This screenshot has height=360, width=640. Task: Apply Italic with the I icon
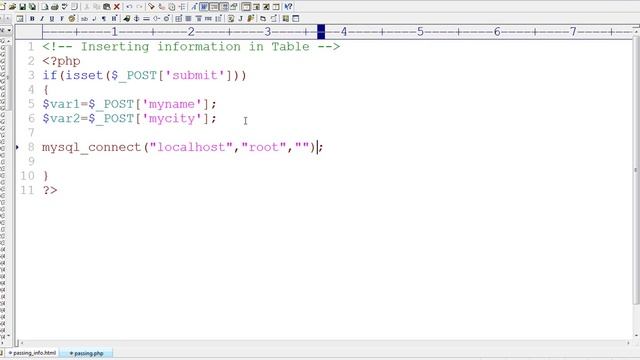(x=42, y=19)
